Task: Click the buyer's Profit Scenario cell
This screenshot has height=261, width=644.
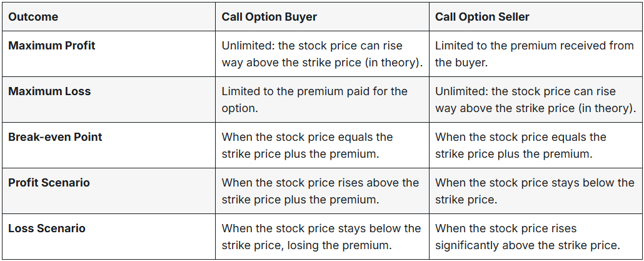Action: [x=320, y=191]
